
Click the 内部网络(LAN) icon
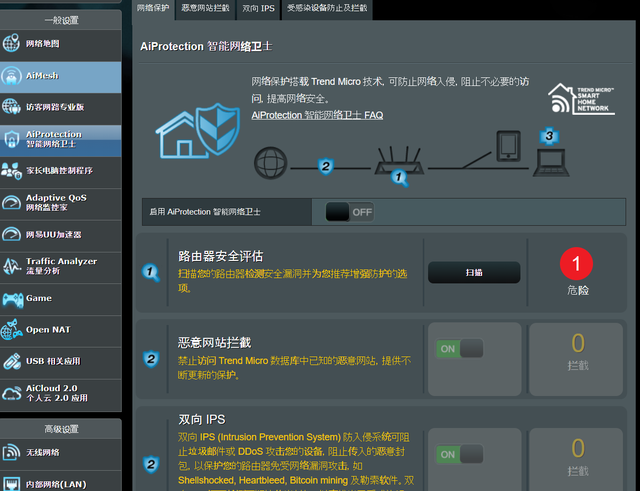[x=11, y=484]
